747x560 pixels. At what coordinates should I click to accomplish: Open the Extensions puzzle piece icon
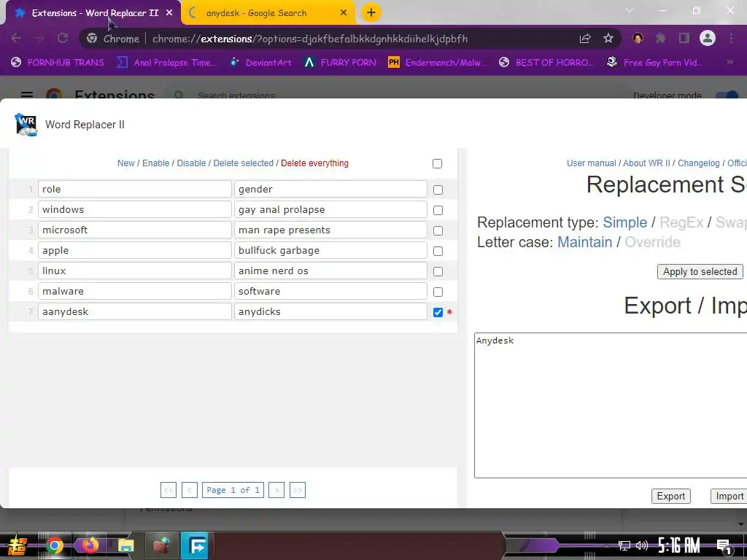coord(661,38)
